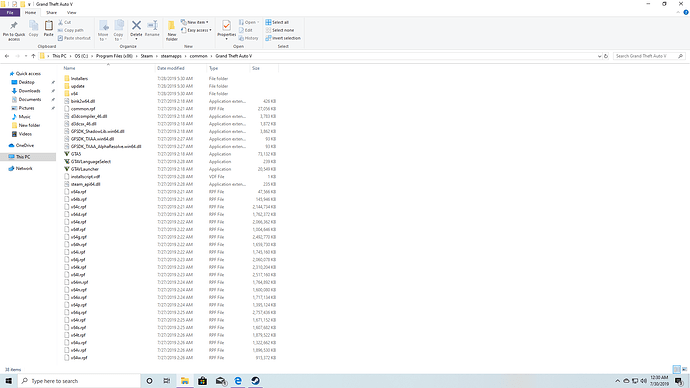Image resolution: width=690 pixels, height=388 pixels.
Task: Click the Delete X icon
Action: pyautogui.click(x=136, y=26)
